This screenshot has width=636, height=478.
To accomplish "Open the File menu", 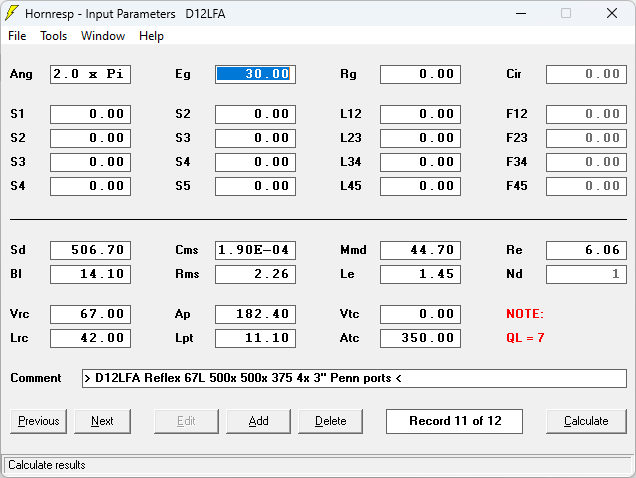I will (17, 36).
